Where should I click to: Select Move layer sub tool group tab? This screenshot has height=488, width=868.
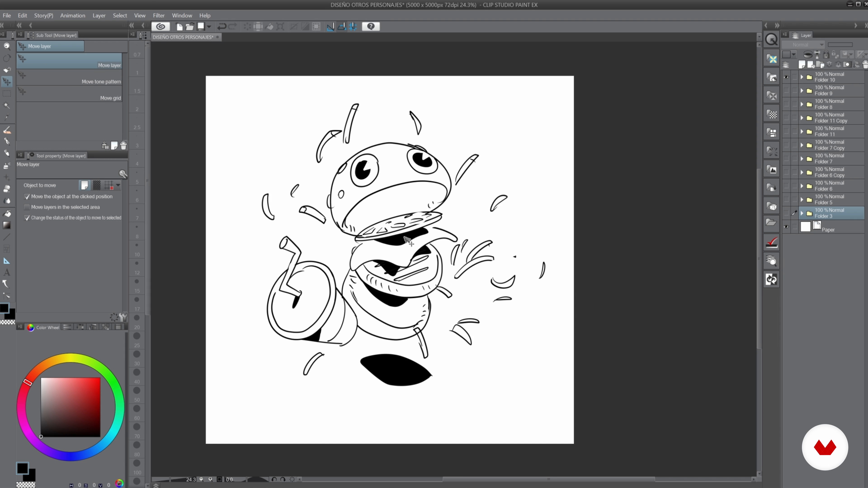coord(51,46)
